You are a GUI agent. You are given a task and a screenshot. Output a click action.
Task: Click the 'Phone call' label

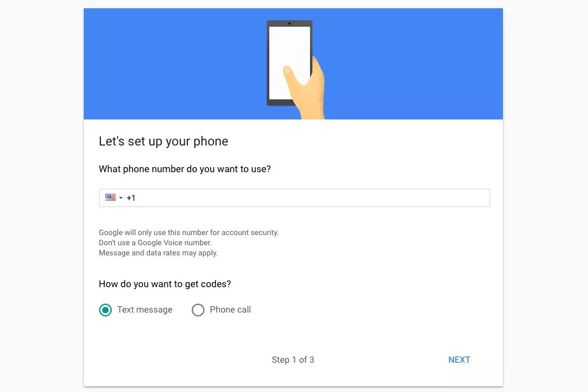pyautogui.click(x=231, y=309)
